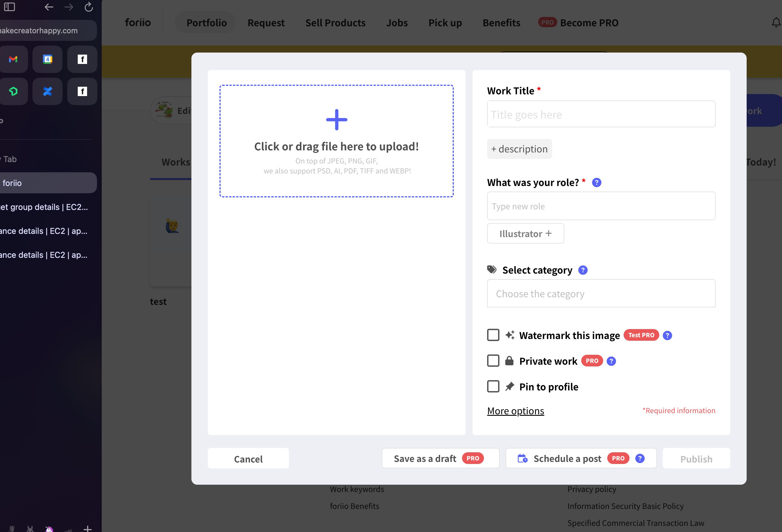Screen dimensions: 782x532
Task: Click help icon next to Schedule a post
Action: pos(640,458)
